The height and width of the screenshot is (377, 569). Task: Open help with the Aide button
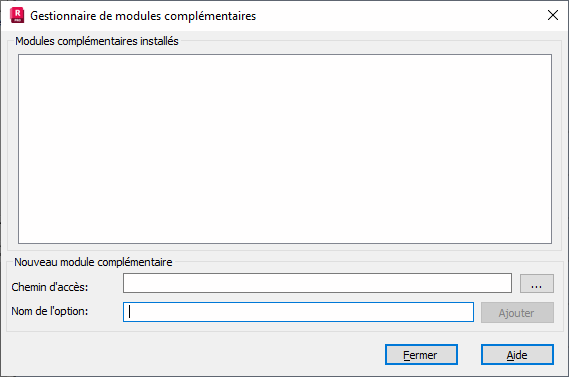tap(517, 355)
